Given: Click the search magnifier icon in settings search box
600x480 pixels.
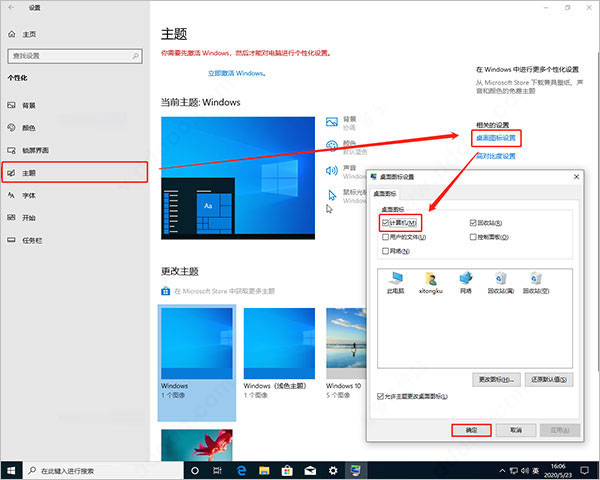Looking at the screenshot, I should pos(135,56).
